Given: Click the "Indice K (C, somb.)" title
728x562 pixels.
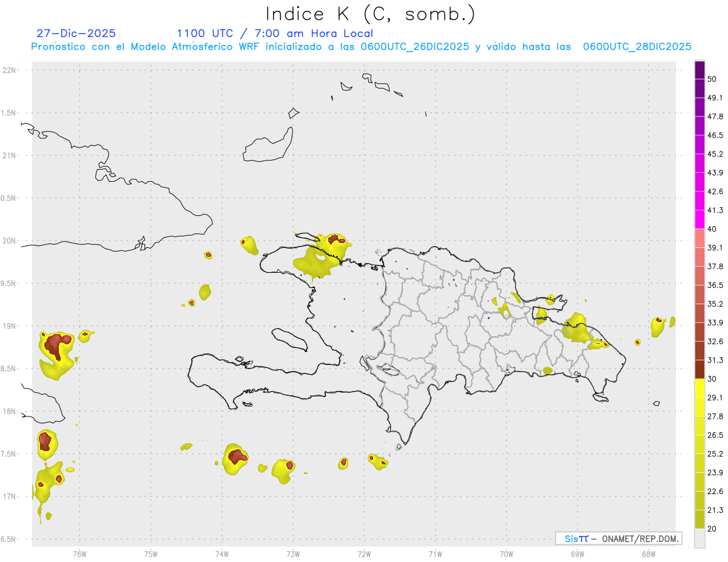Looking at the screenshot, I should (x=370, y=15).
